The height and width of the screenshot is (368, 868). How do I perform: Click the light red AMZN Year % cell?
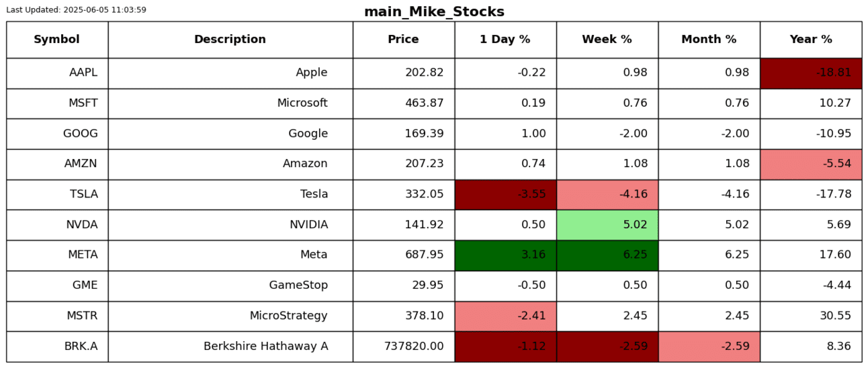[811, 164]
